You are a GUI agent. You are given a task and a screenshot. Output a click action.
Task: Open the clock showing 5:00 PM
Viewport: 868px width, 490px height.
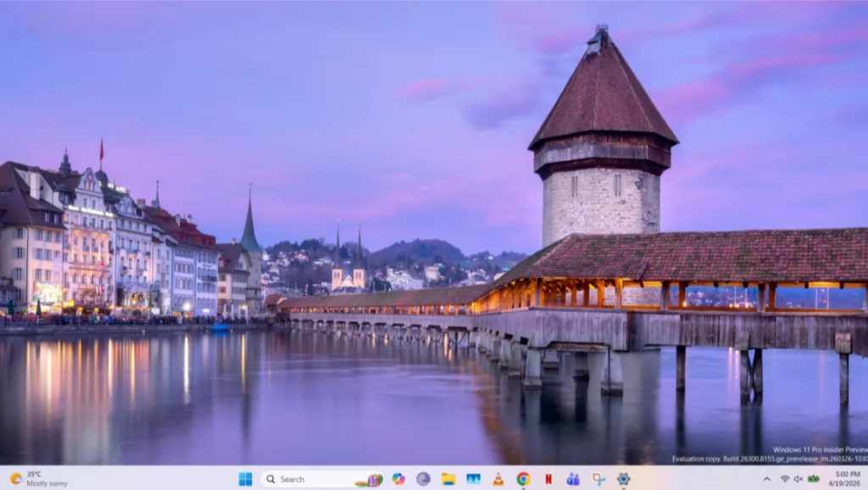pos(845,479)
